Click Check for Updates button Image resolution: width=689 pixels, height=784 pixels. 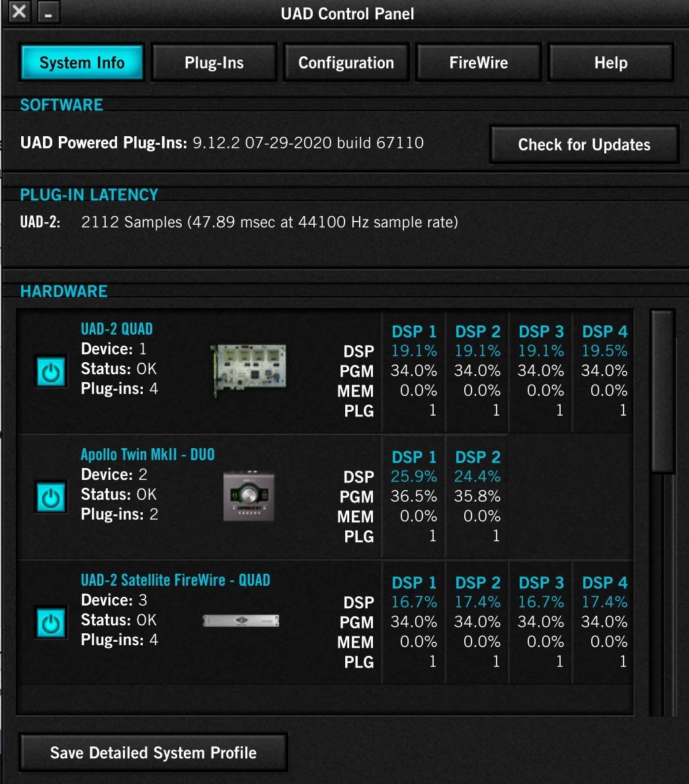584,145
